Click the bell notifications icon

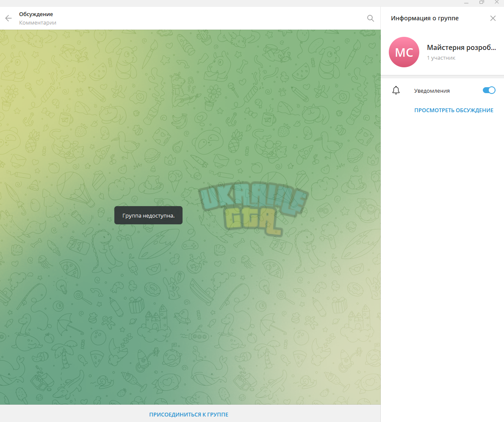click(x=396, y=91)
